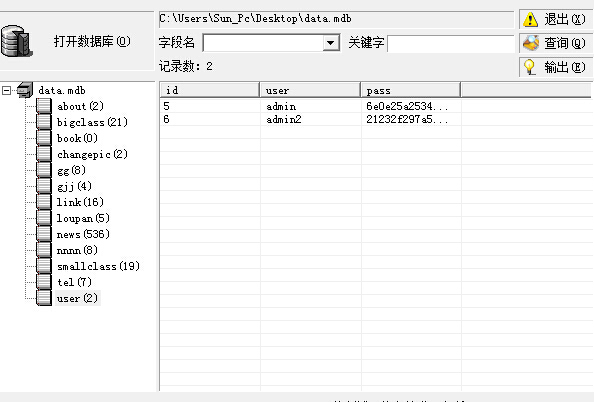Click the table icon beside book

[x=44, y=138]
